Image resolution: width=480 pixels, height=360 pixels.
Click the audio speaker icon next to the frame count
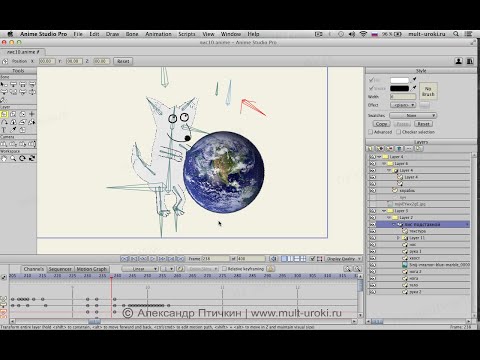(x=273, y=259)
